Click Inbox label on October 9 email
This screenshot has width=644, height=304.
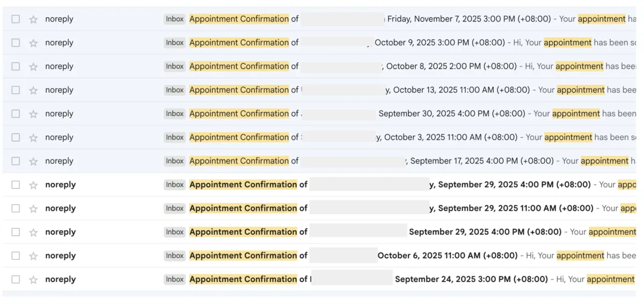tap(174, 43)
